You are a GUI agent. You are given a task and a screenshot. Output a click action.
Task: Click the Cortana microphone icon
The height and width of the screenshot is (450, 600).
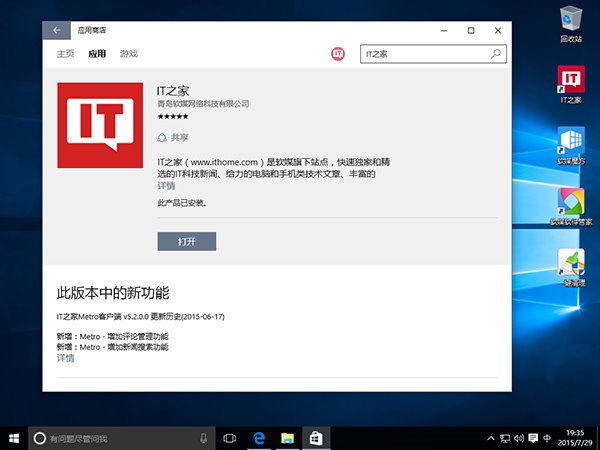pos(203,438)
